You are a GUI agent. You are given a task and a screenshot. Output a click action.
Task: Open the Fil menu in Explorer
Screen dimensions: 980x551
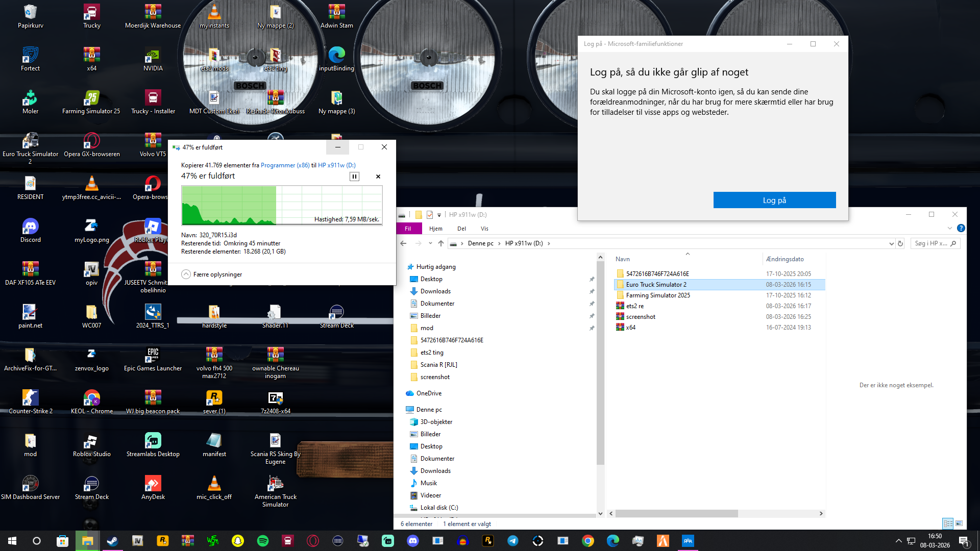(408, 229)
